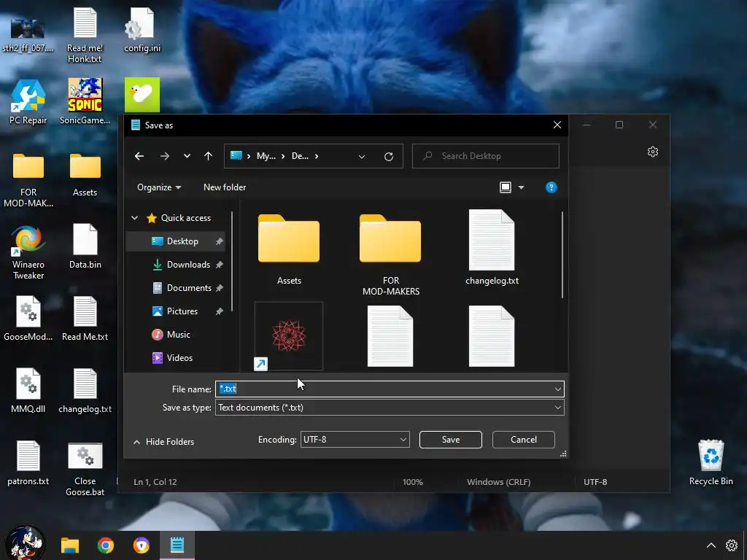Open the Encoding dropdown

click(x=355, y=440)
